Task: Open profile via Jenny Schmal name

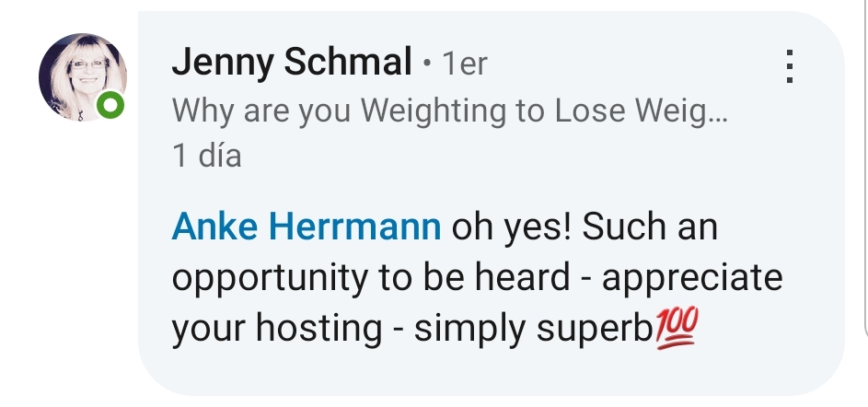Action: click(x=292, y=64)
